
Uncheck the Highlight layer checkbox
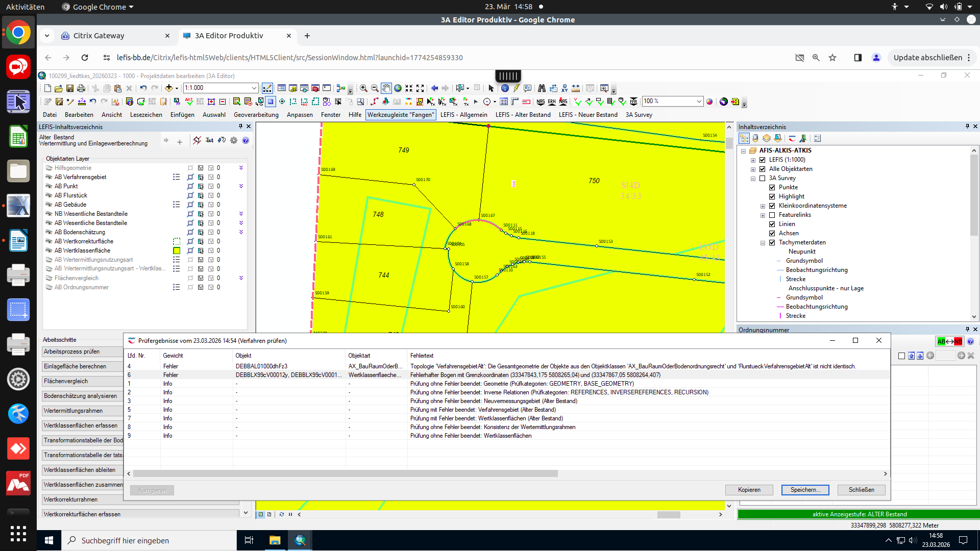[772, 196]
